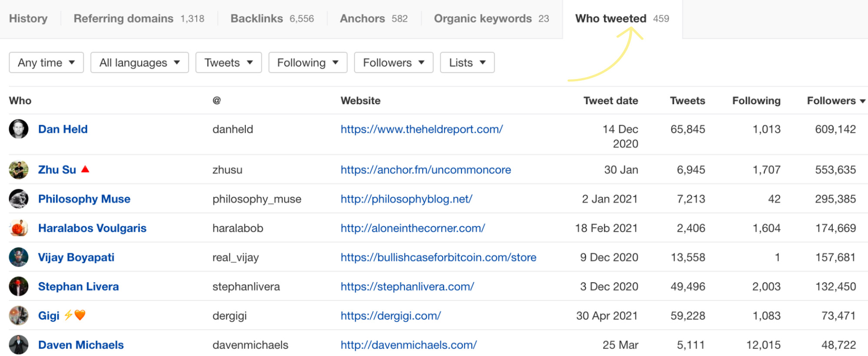Click Gigi's profile picture
The width and height of the screenshot is (868, 356).
point(18,315)
